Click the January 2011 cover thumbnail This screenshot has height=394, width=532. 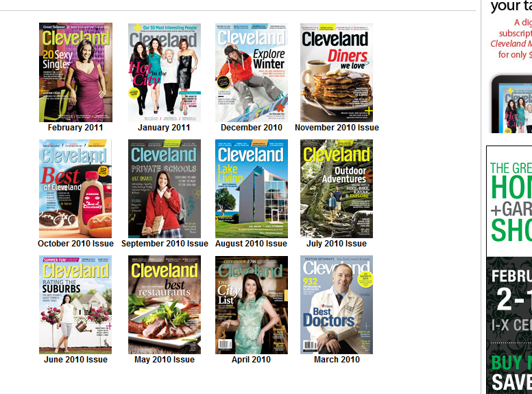(165, 73)
